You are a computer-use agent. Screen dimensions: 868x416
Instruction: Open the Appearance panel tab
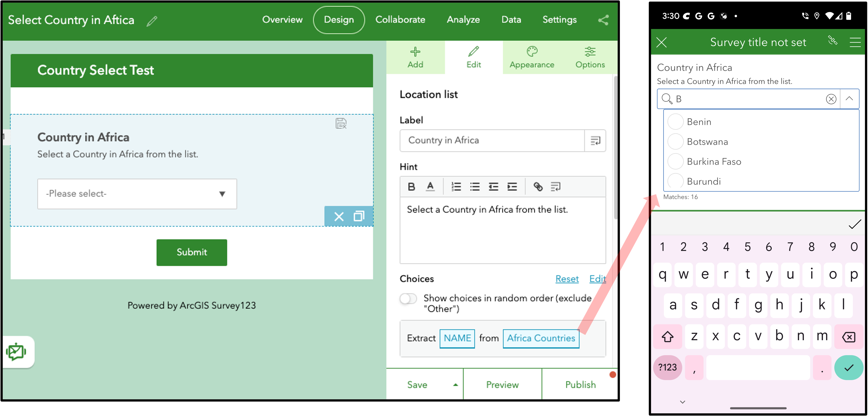point(532,57)
